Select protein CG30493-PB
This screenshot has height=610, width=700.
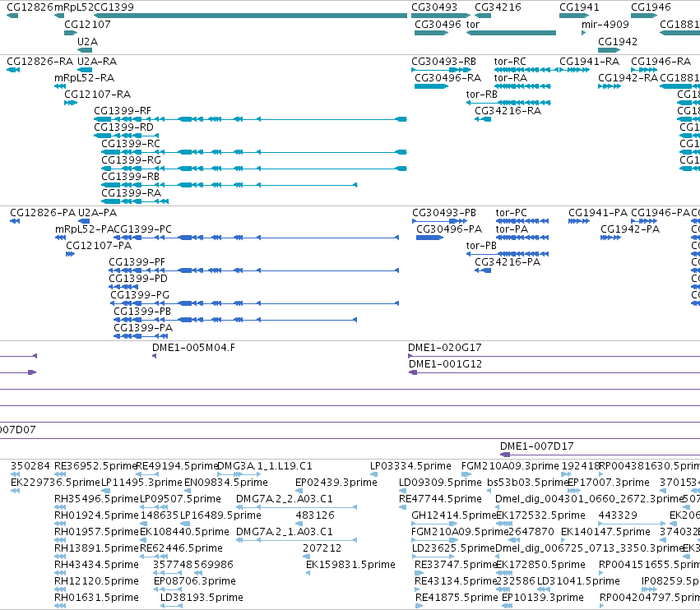440,221
